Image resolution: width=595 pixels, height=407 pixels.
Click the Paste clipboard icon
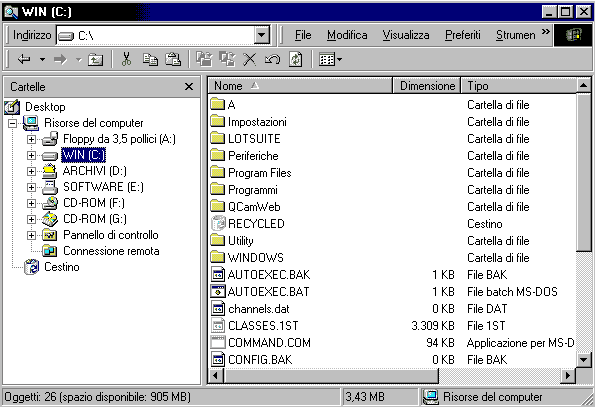point(173,59)
